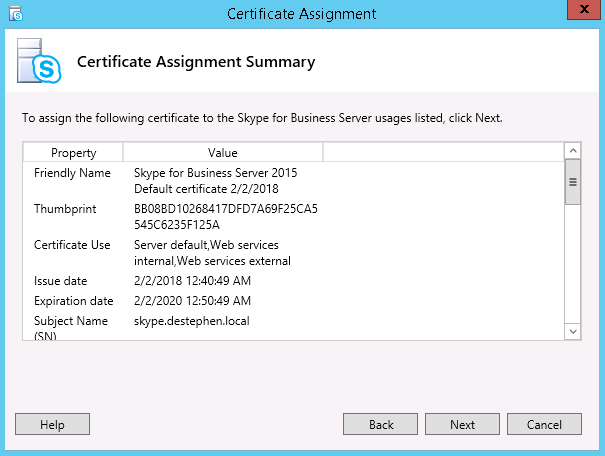
Task: Select the Issue date row label
Action: tap(61, 281)
